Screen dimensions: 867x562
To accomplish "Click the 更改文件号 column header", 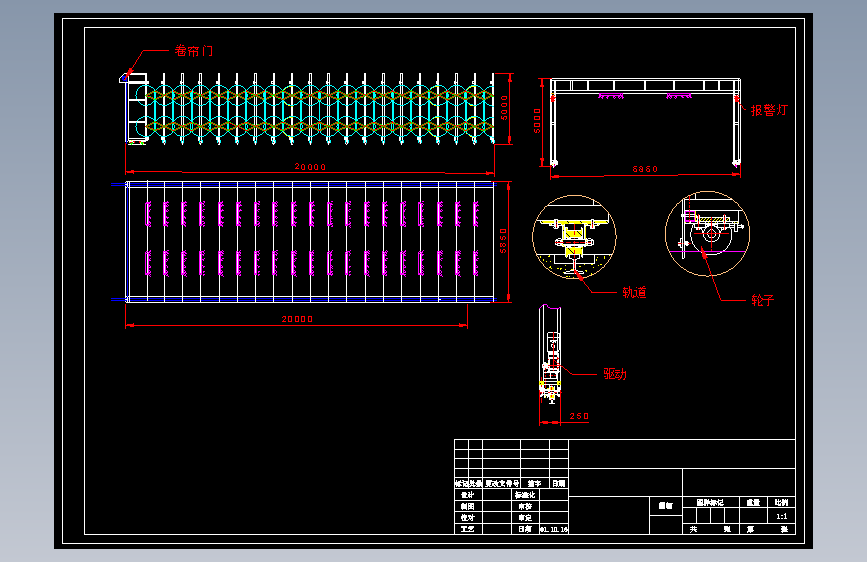I will pos(502,483).
